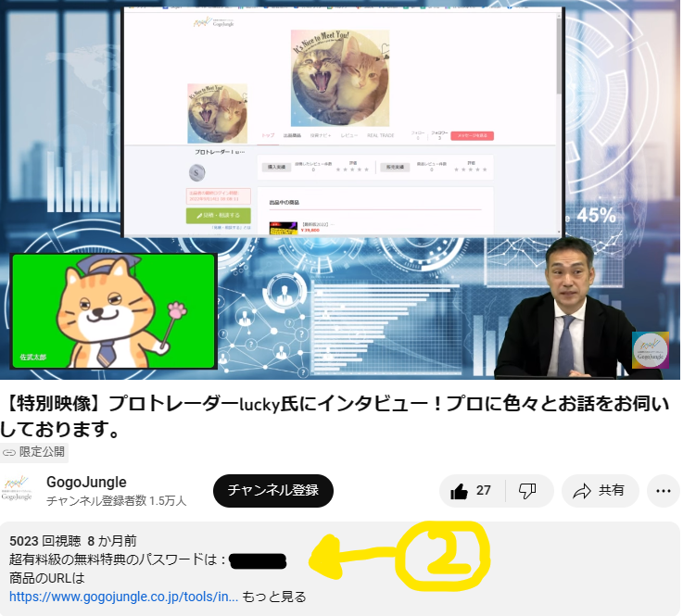Viewport: 683px width, 616px height.
Task: Click the large cat profile image in video
Action: tap(340, 78)
